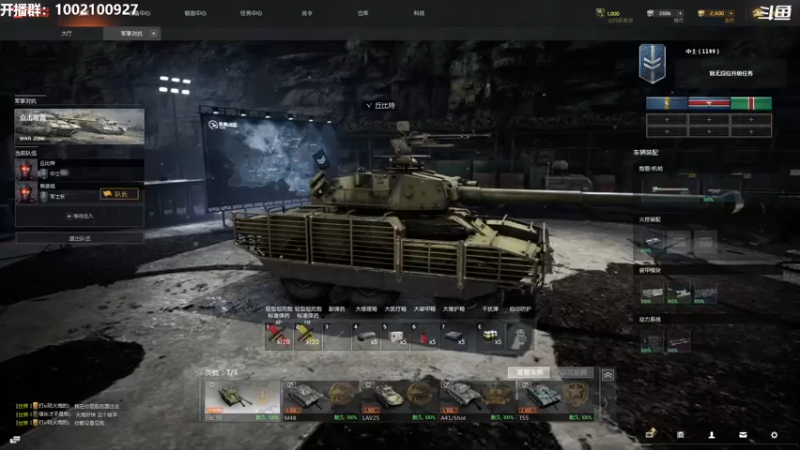This screenshot has width=800, height=450.
Task: Click the first armor module icon
Action: (651, 292)
